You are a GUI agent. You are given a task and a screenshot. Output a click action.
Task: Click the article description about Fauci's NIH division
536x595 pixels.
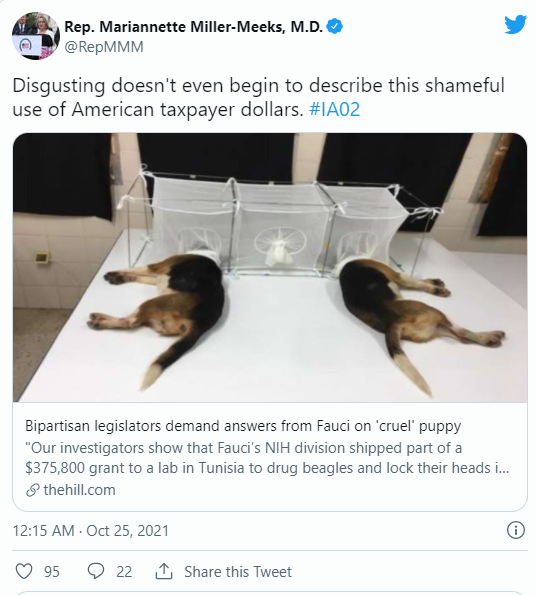267,458
